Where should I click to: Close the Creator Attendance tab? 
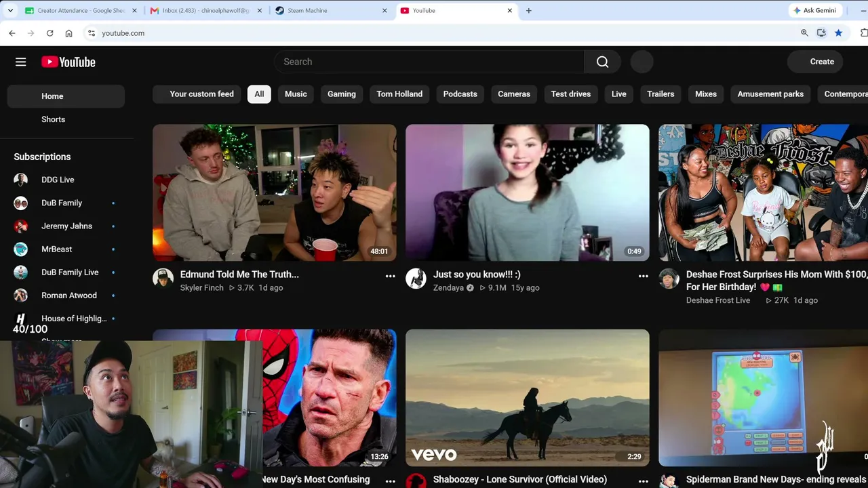[134, 11]
